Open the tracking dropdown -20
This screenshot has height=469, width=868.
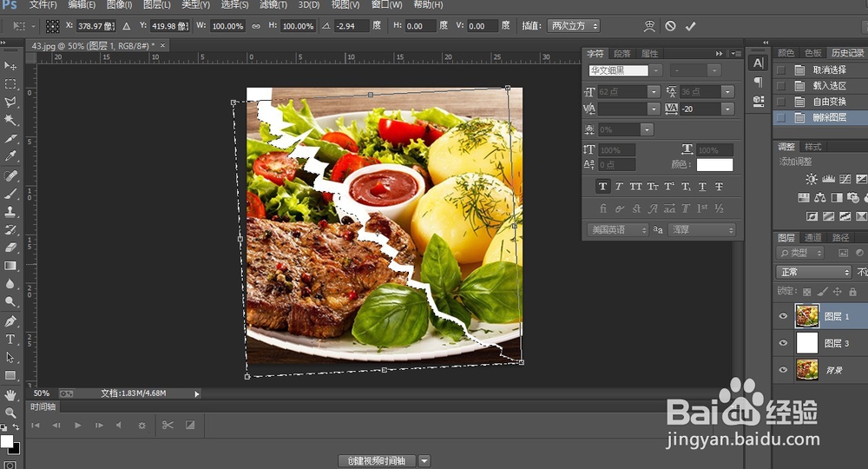(728, 109)
